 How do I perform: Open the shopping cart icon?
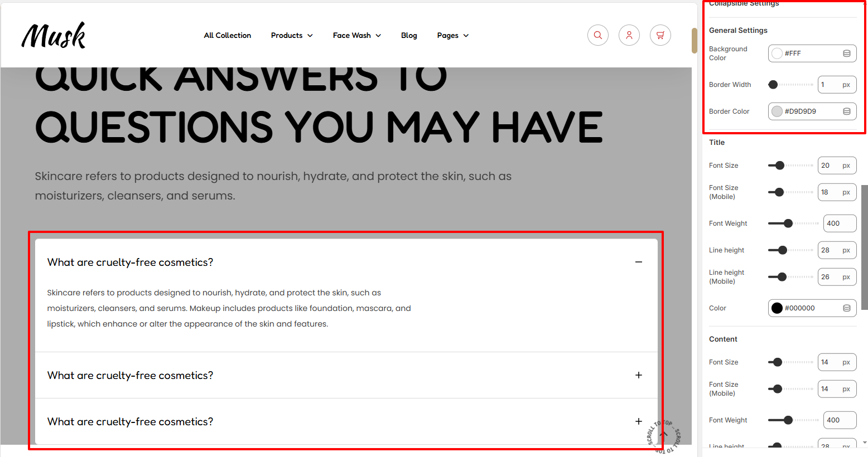(660, 35)
